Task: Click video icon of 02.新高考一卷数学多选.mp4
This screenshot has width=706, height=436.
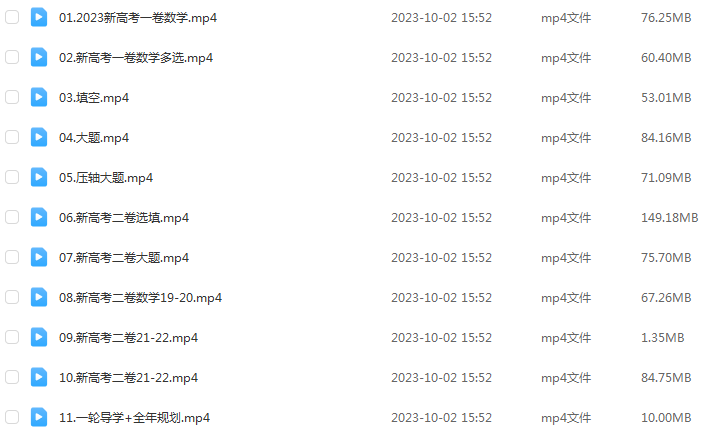Action: (x=39, y=58)
